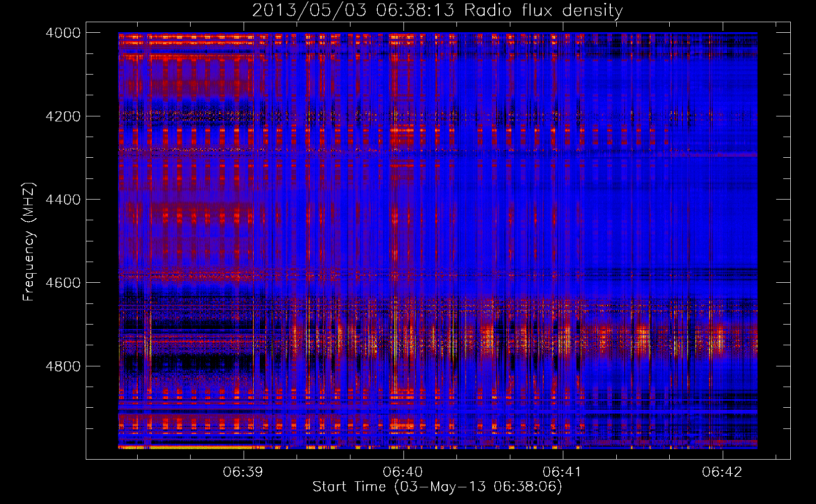Click the '06:40' time axis label
This screenshot has width=816, height=504.
(x=403, y=472)
